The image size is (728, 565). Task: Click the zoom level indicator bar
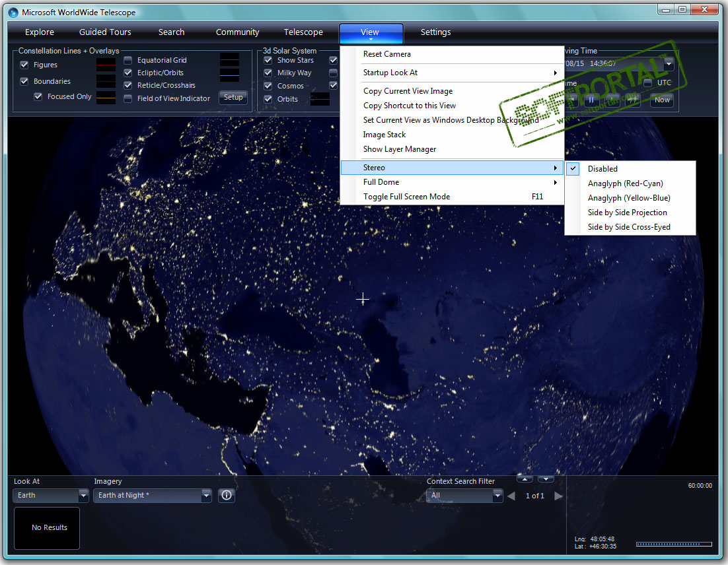pyautogui.click(x=674, y=544)
